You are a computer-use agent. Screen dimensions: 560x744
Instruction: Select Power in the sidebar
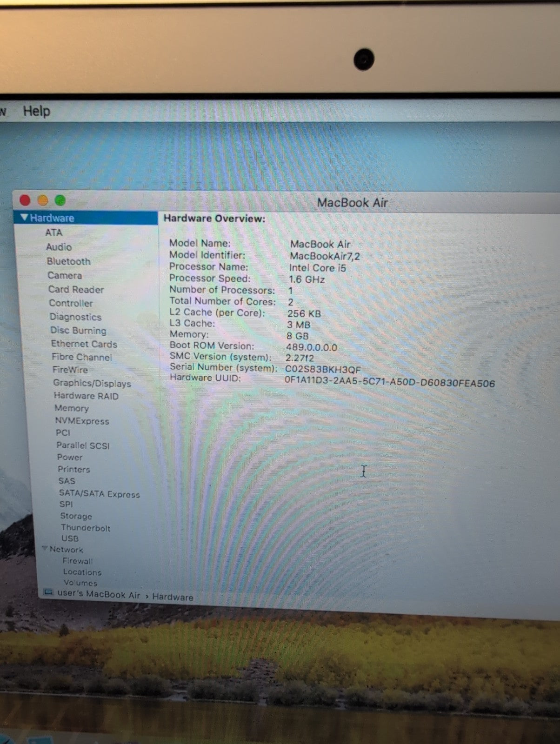coord(69,457)
